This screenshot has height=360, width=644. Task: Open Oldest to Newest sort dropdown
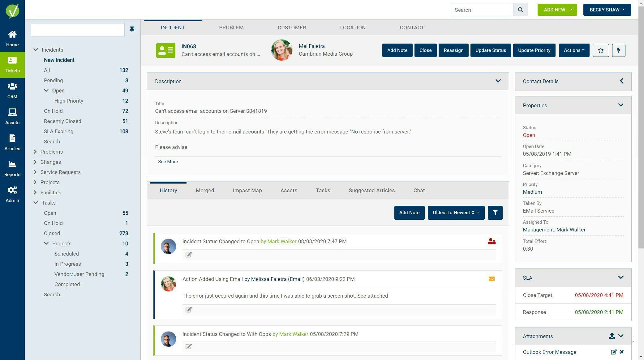pos(456,213)
